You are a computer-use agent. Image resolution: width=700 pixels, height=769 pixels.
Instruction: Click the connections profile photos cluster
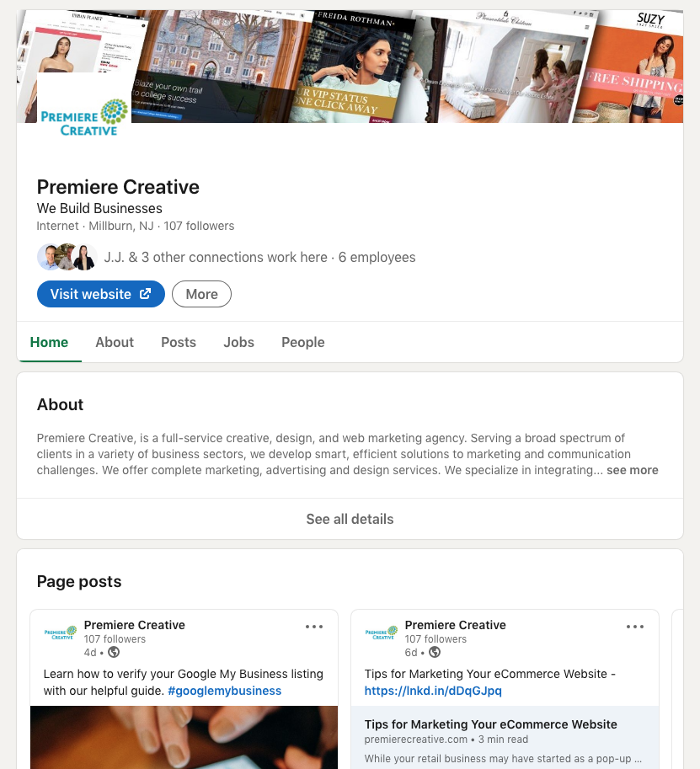pos(67,257)
